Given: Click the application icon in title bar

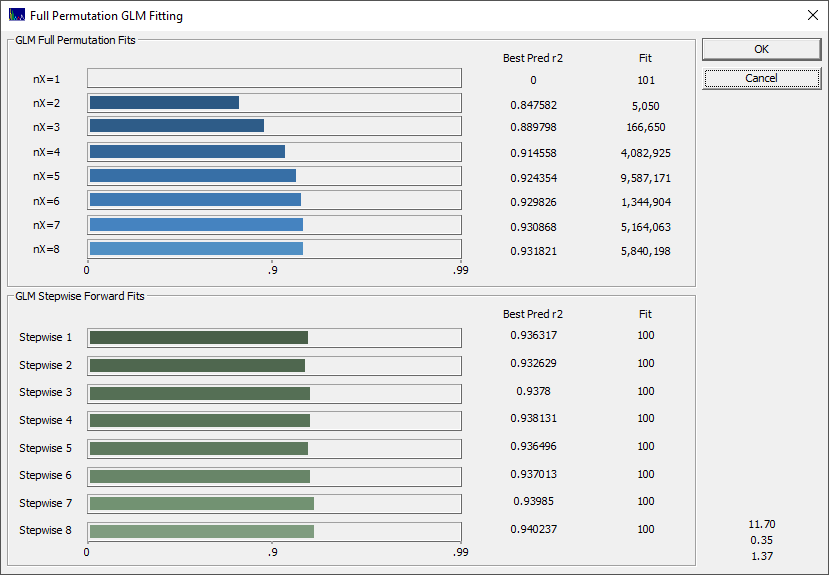Looking at the screenshot, I should (x=17, y=15).
